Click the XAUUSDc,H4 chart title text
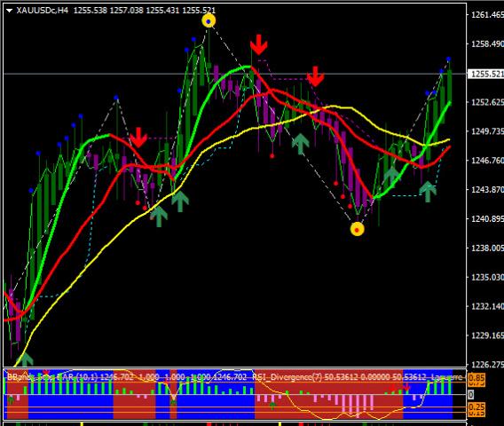The image size is (504, 426). [x=42, y=11]
